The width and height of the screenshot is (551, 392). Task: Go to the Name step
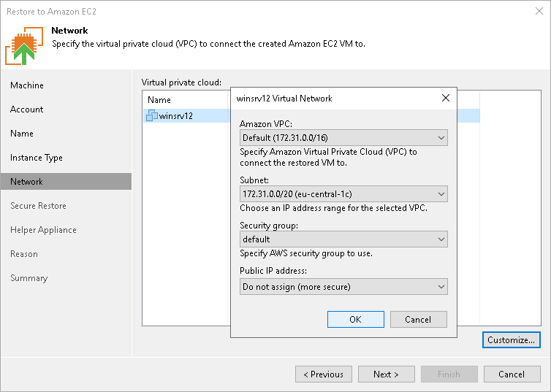tap(22, 134)
